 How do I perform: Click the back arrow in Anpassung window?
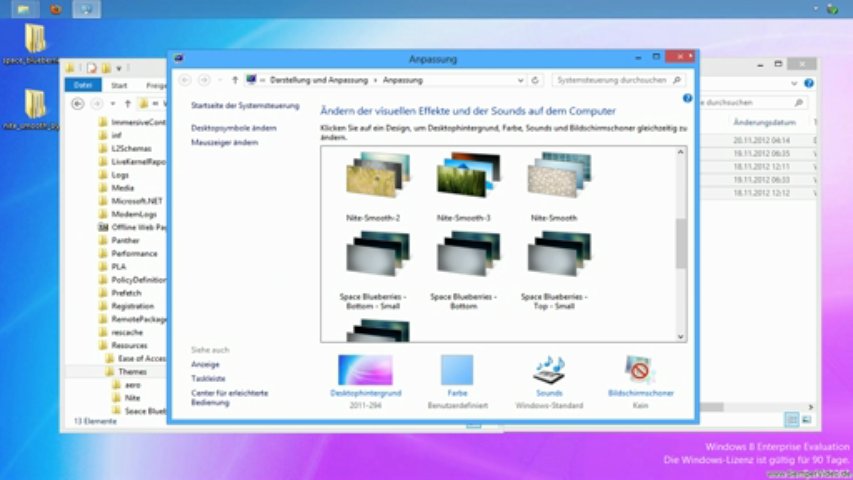[x=185, y=80]
